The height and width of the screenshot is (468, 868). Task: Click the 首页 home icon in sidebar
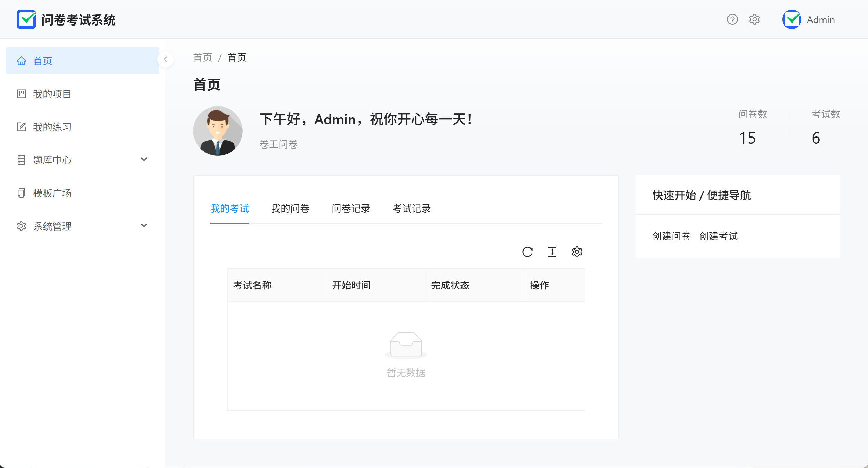pos(21,61)
